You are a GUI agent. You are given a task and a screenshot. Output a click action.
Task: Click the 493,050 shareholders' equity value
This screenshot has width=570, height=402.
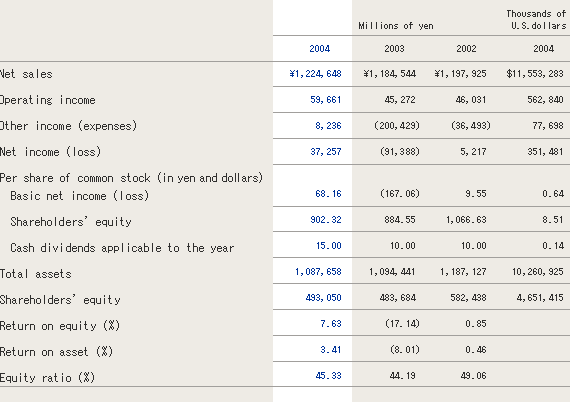[324, 298]
